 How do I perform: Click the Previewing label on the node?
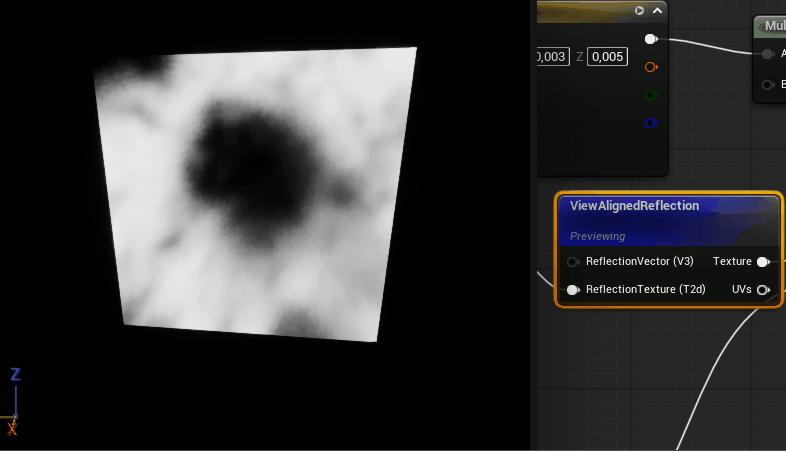[597, 236]
